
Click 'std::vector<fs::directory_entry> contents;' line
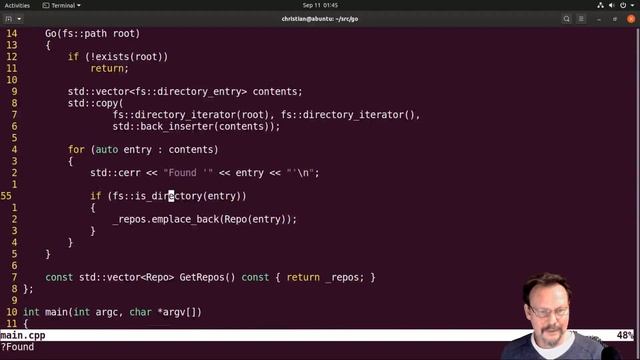coord(185,91)
